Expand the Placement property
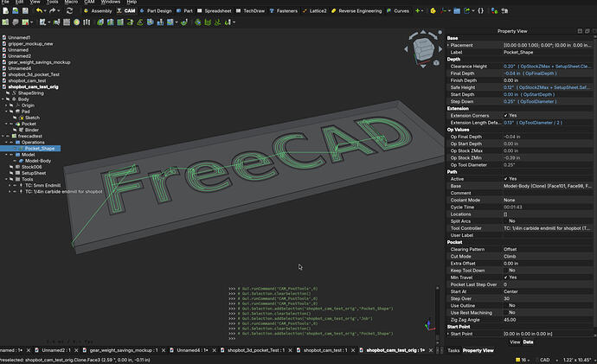 (x=448, y=45)
